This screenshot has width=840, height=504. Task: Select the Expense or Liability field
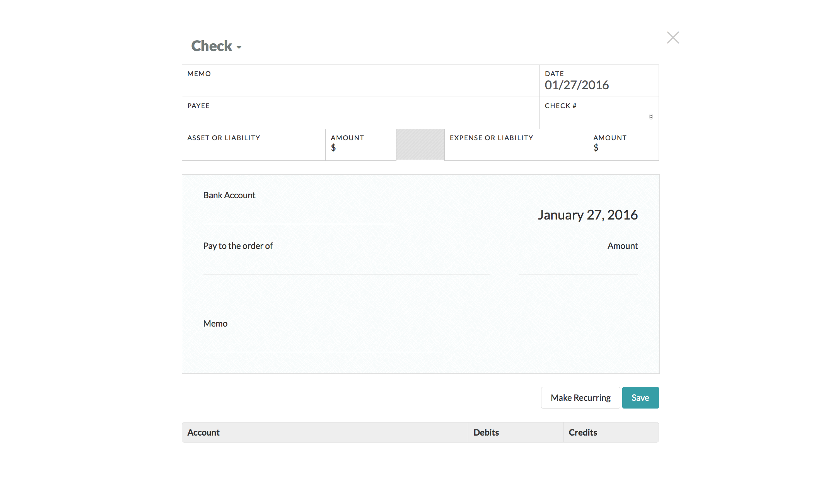pyautogui.click(x=516, y=148)
